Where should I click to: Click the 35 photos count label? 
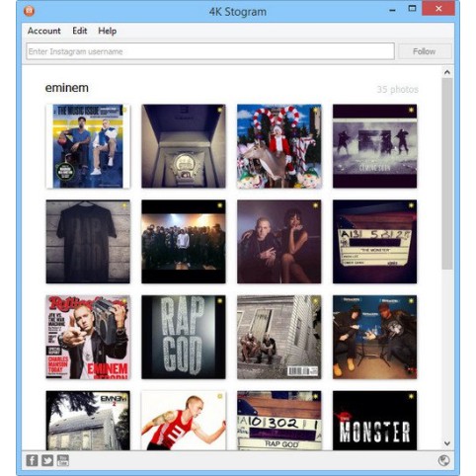[x=398, y=89]
